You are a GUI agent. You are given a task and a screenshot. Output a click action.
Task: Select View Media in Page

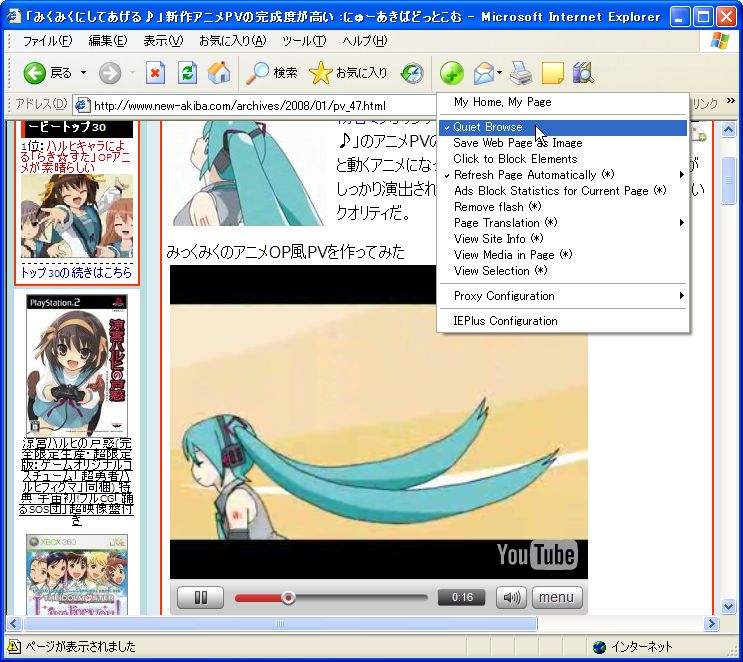coord(562,254)
